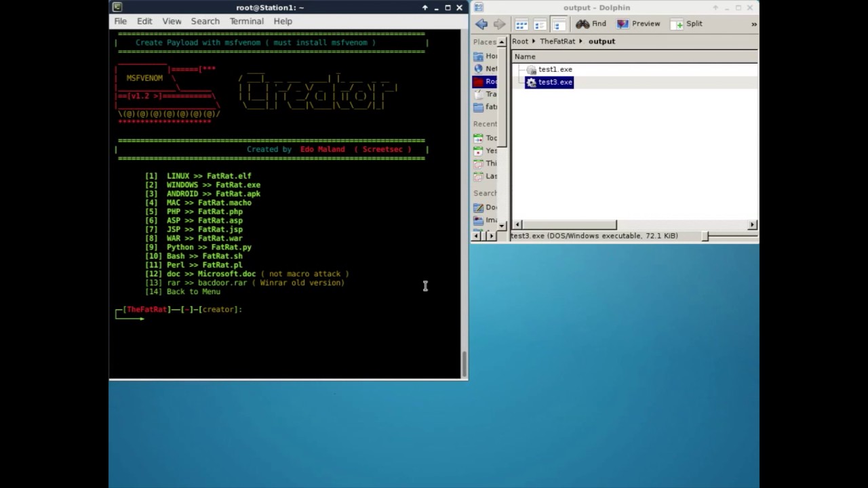868x488 pixels.
Task: Show files modified Today in Dolphin sidebar
Action: [x=486, y=138]
